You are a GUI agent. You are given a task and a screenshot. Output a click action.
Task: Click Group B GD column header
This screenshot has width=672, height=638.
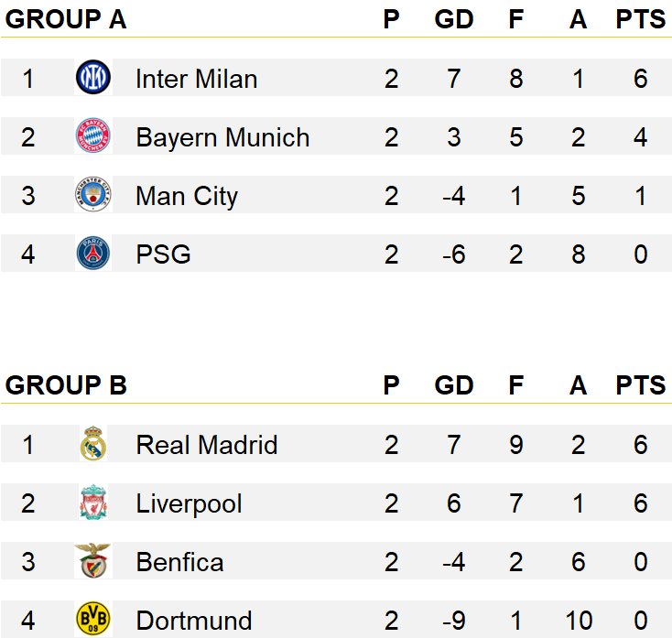[x=454, y=385]
